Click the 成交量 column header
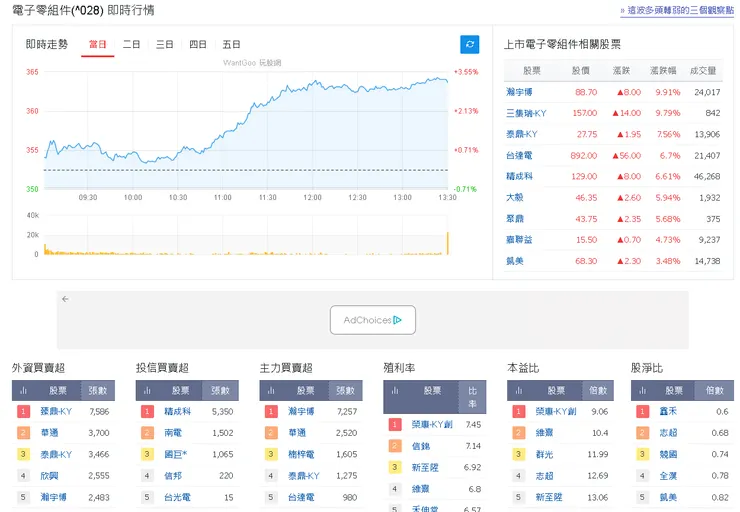Image resolution: width=740 pixels, height=512 pixels. [x=703, y=71]
